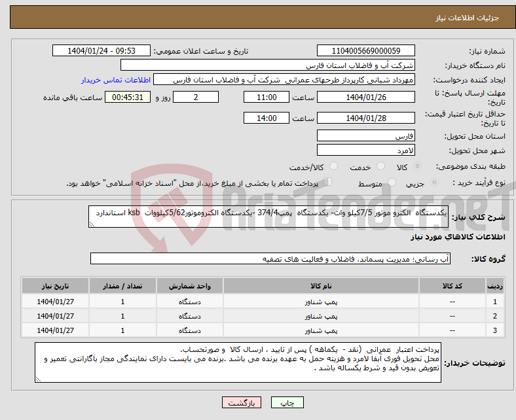Click the validity time field 14:00
The image size is (516, 420).
267,118
